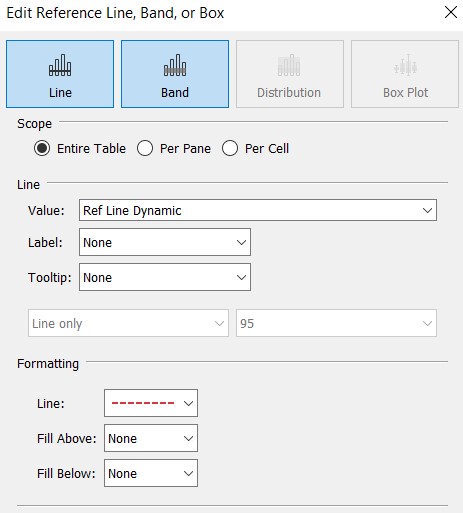Select Per Pane scope radio button
This screenshot has height=513, width=463.
pos(145,148)
